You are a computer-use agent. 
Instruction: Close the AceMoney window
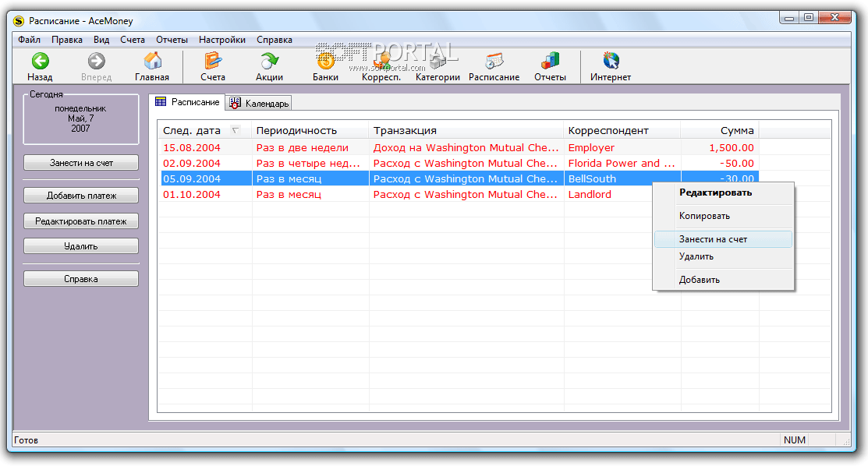834,18
